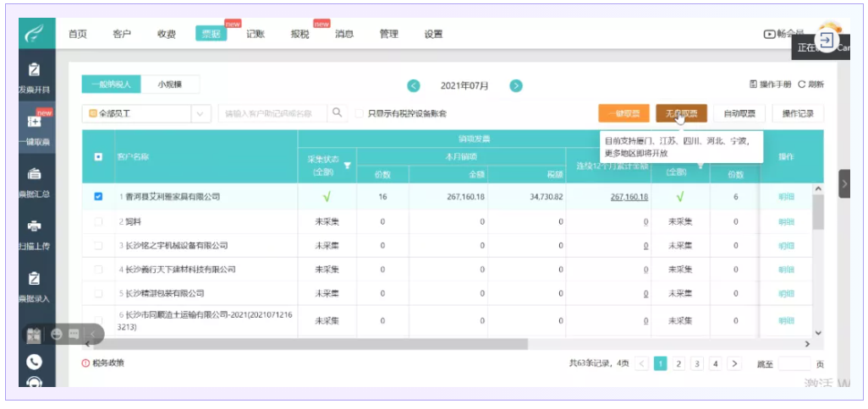Click the search magnifier icon

[337, 112]
